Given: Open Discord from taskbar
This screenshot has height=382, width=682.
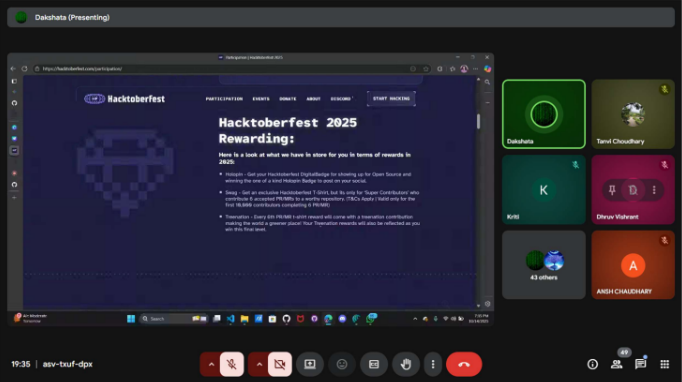Looking at the screenshot, I should (342, 319).
